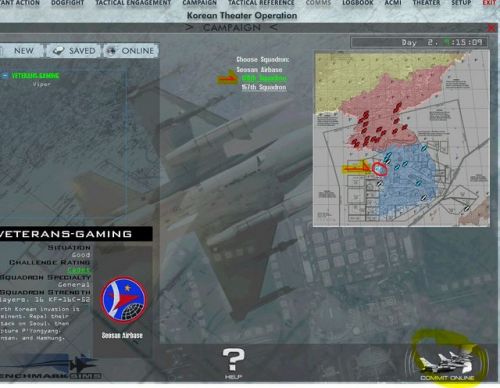The height and width of the screenshot is (388, 500).
Task: Collapse the Veterans-Gaming server entry
Action: (x=5, y=76)
